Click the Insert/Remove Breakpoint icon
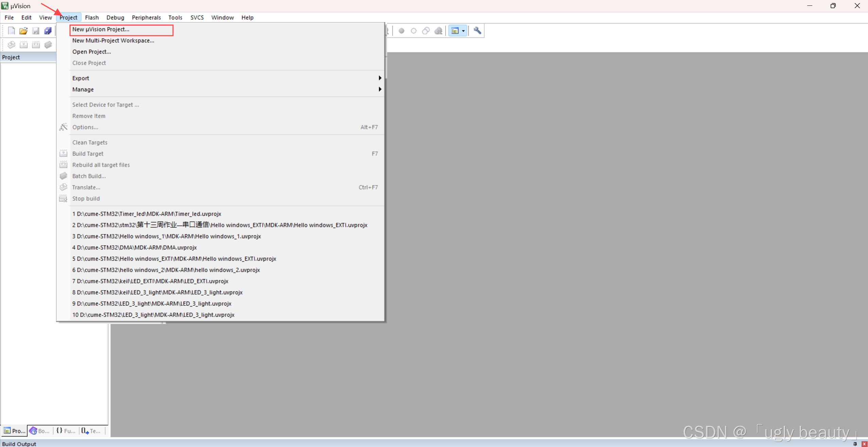868x447 pixels. [401, 31]
